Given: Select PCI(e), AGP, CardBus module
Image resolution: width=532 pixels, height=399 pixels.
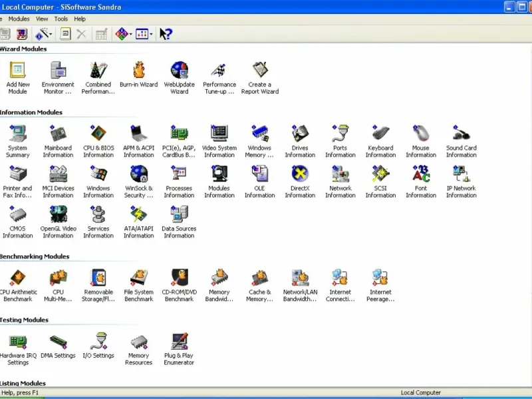Looking at the screenshot, I should click(179, 141).
